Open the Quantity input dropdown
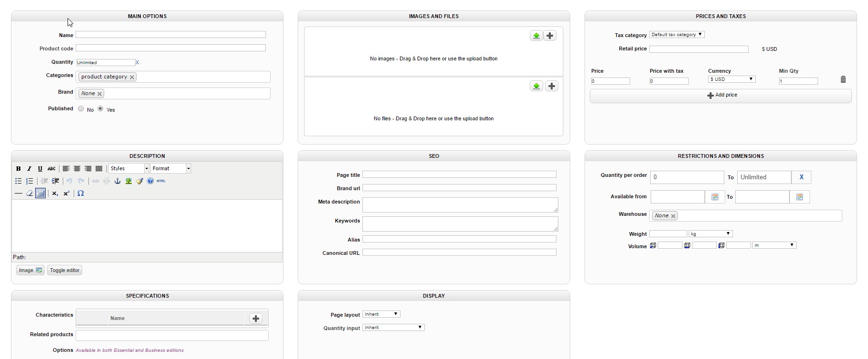Viewport: 868px width, 359px height. pyautogui.click(x=393, y=328)
